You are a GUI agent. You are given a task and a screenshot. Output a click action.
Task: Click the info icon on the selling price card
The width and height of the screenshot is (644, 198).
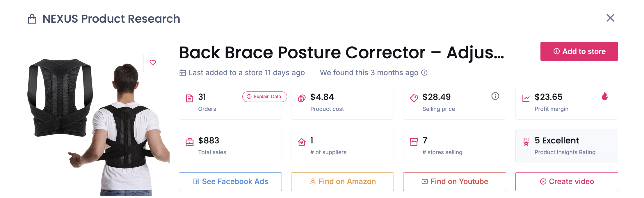(x=495, y=96)
